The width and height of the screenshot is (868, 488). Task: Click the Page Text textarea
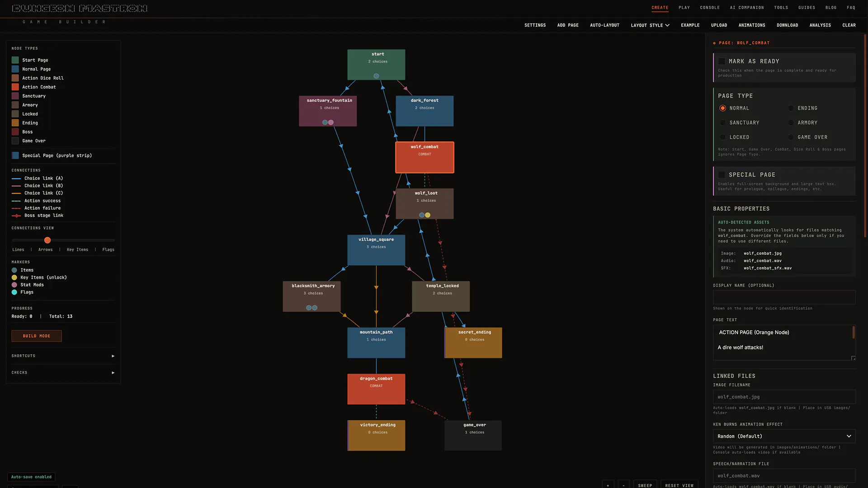784,343
